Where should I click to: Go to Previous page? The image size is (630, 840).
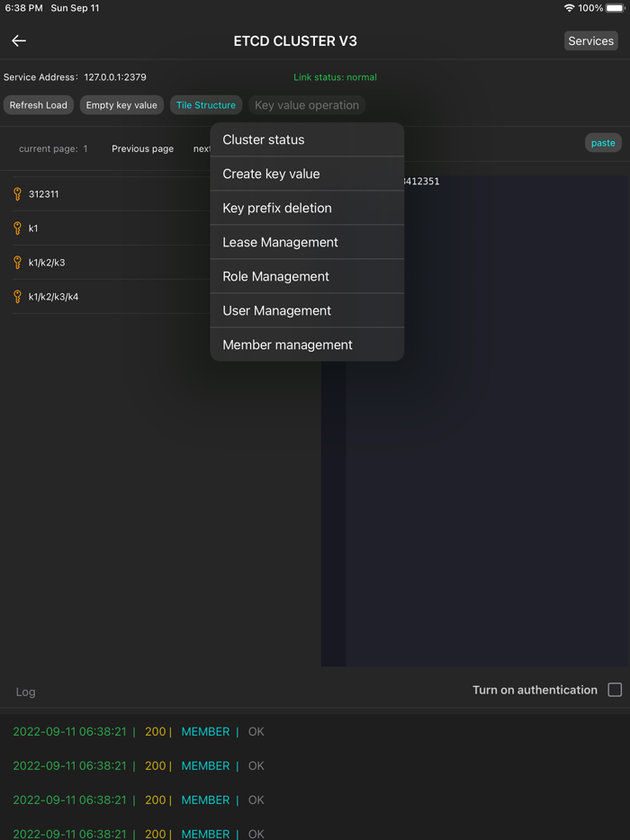(x=142, y=148)
